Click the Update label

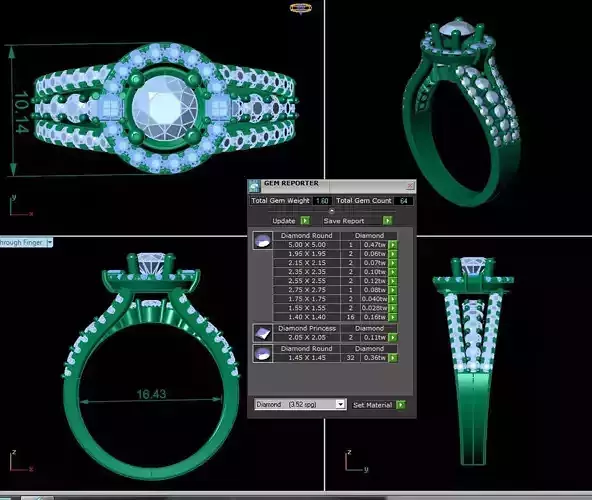click(284, 221)
